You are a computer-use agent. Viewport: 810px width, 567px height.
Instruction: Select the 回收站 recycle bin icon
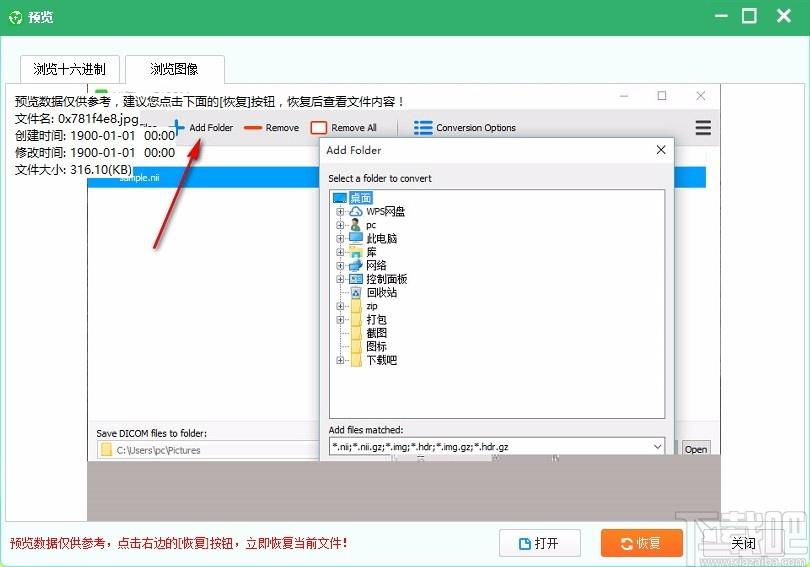(x=356, y=292)
